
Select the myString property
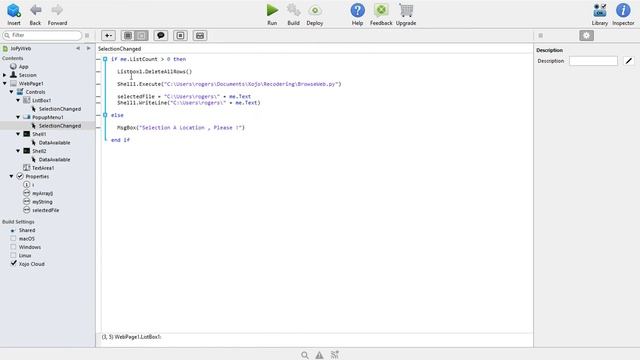(42, 202)
